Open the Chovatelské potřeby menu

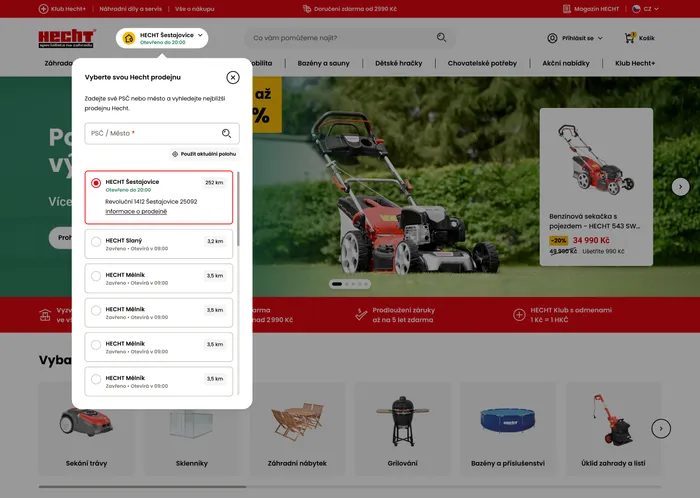coord(482,63)
